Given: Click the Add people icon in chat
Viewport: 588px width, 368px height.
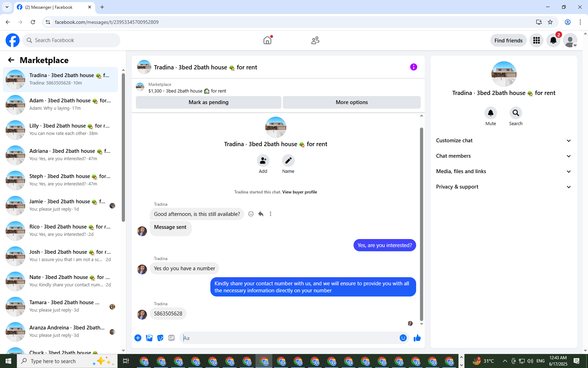Looking at the screenshot, I should click(263, 161).
